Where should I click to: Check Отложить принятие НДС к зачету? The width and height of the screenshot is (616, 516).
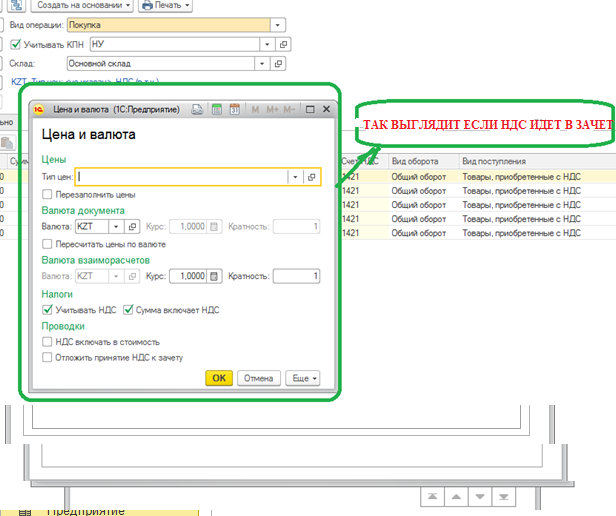point(48,357)
